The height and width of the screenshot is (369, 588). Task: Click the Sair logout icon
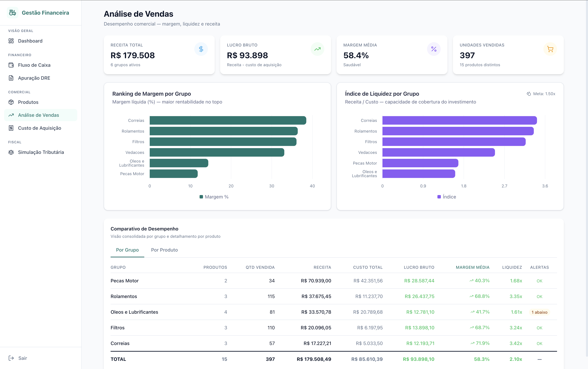[11, 358]
